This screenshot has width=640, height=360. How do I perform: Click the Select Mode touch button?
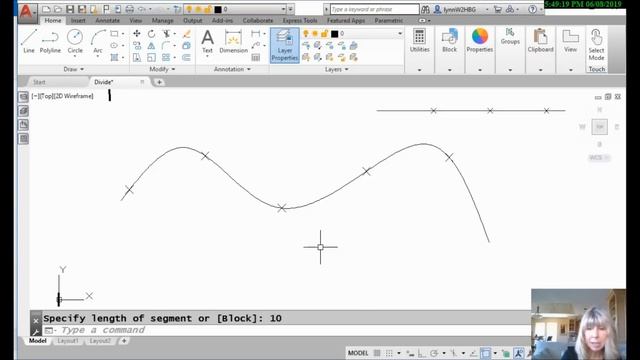pos(596,45)
